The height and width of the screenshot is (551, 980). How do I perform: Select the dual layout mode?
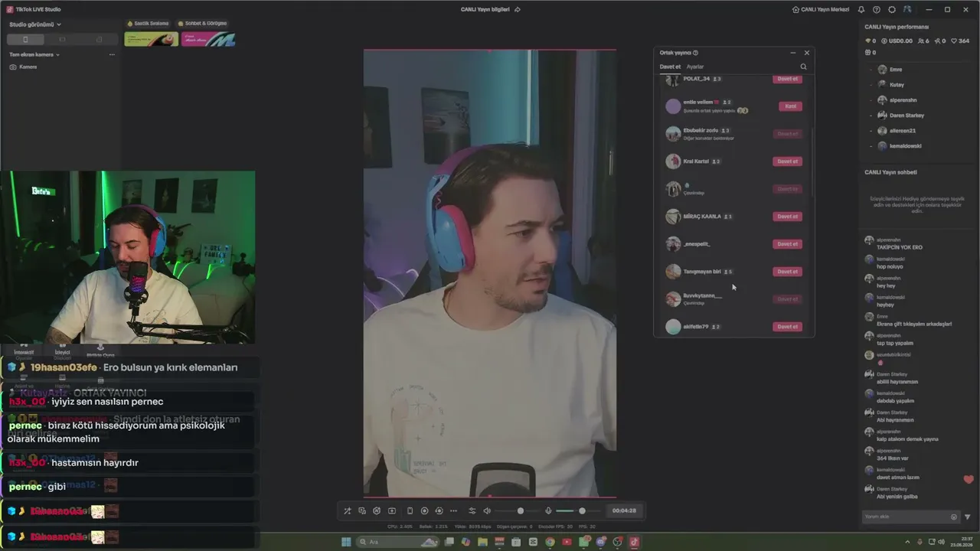99,39
